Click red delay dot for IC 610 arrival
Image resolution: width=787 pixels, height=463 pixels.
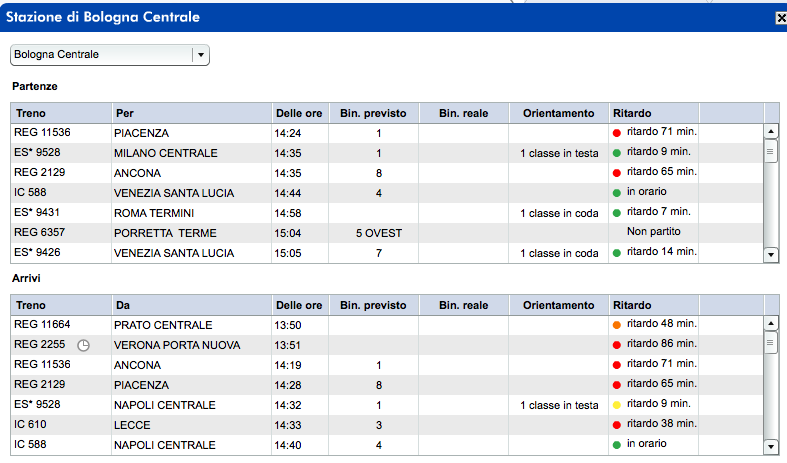[x=617, y=425]
